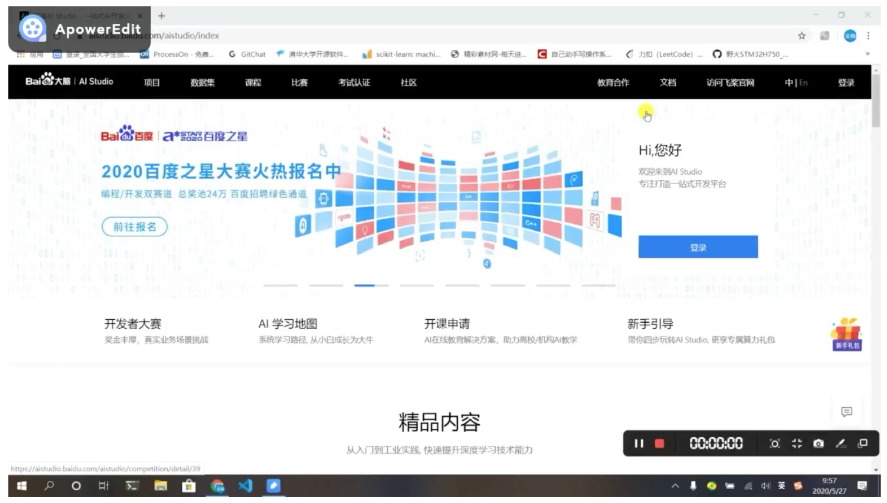This screenshot has width=887, height=503.
Task: Click the shrink-to-region icon in recorder toolbar
Action: 796,444
